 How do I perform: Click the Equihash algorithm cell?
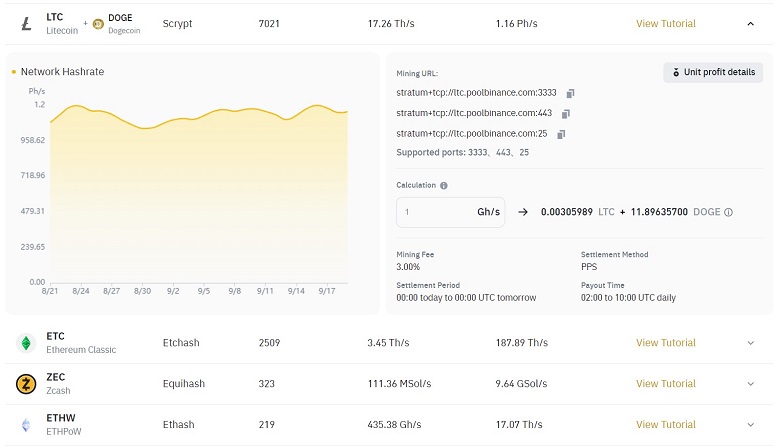pyautogui.click(x=183, y=384)
